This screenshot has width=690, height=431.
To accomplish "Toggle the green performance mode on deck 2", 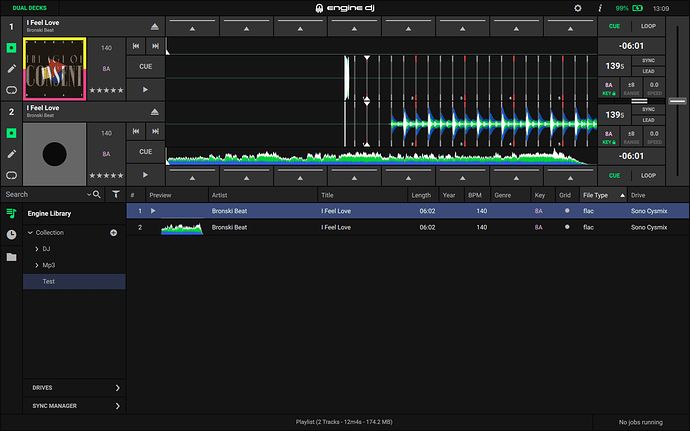I will pos(11,133).
